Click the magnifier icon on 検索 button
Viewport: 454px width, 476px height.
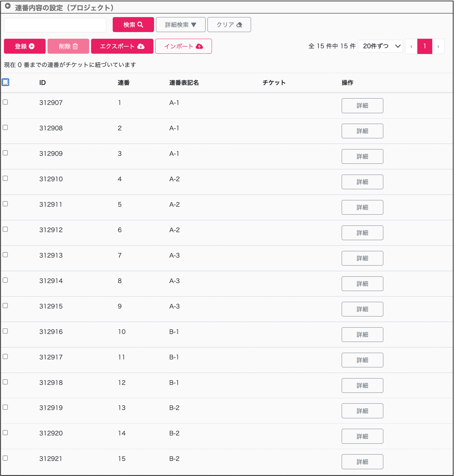[x=140, y=24]
